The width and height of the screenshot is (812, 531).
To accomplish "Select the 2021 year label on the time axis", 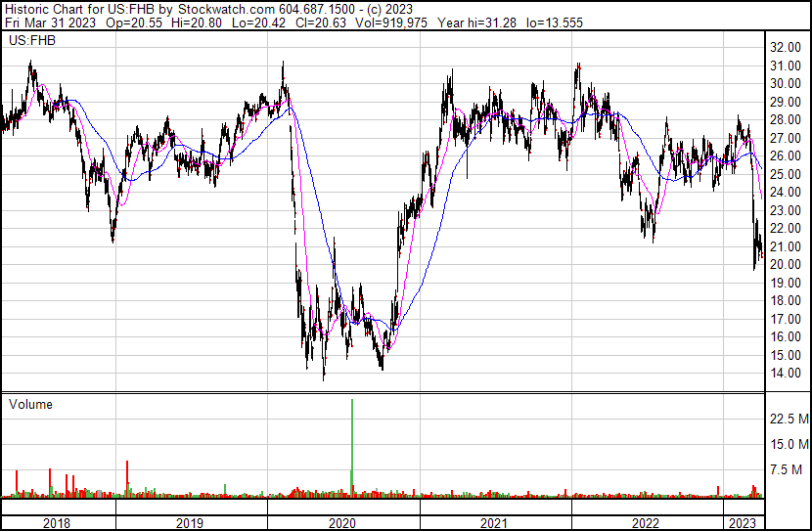I will (x=494, y=522).
